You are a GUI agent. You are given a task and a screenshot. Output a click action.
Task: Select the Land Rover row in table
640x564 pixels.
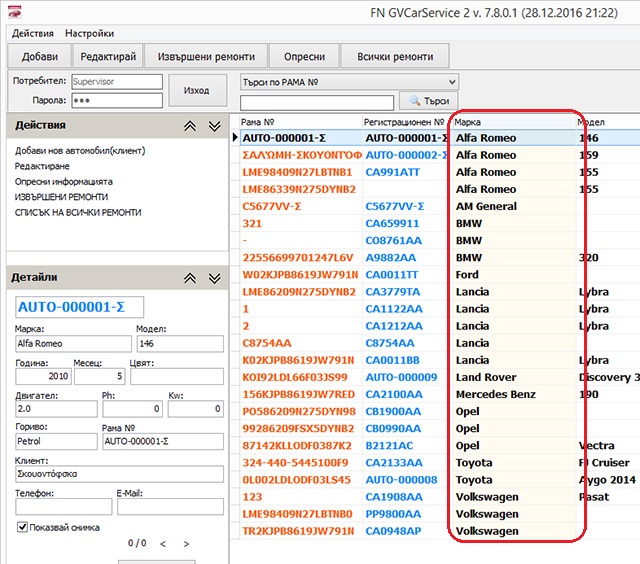coord(486,377)
